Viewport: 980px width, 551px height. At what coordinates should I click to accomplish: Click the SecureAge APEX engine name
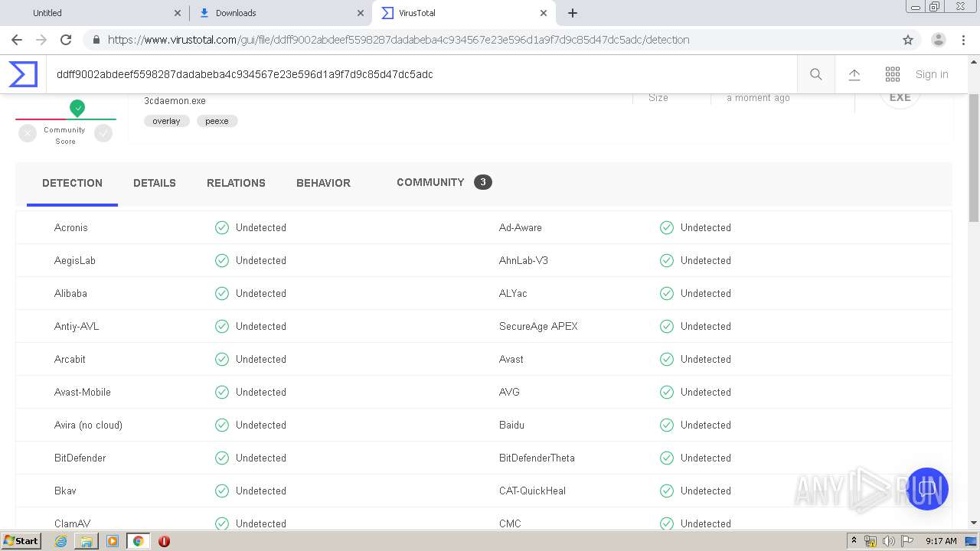click(x=538, y=326)
